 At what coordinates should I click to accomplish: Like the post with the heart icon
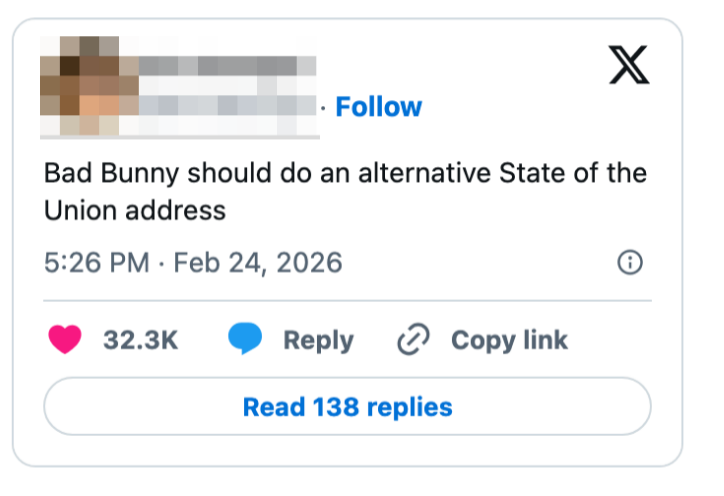pos(65,340)
